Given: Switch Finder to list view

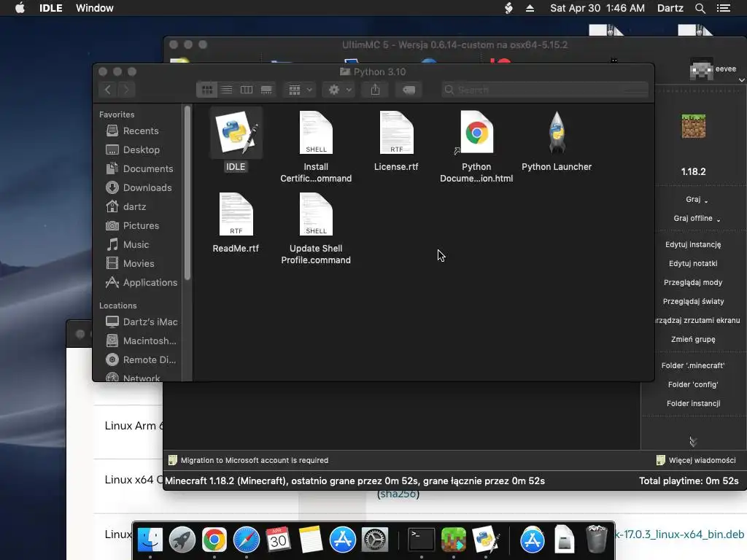Looking at the screenshot, I should point(227,90).
